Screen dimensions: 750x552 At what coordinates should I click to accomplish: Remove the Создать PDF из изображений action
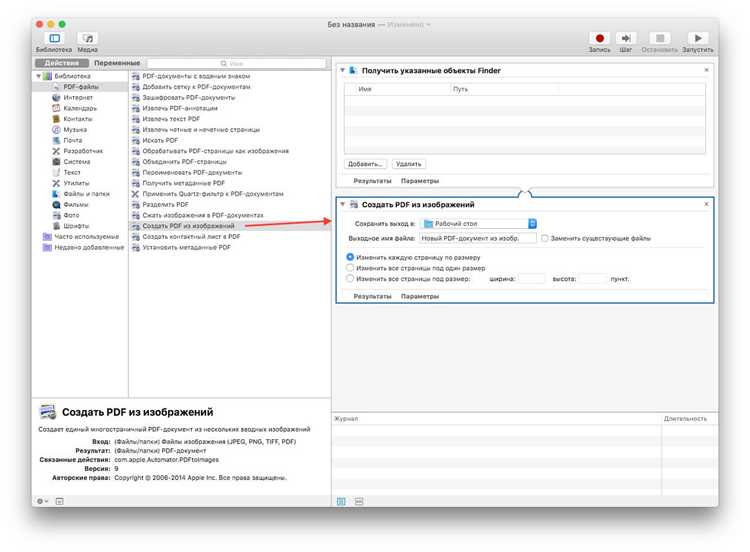tap(706, 204)
